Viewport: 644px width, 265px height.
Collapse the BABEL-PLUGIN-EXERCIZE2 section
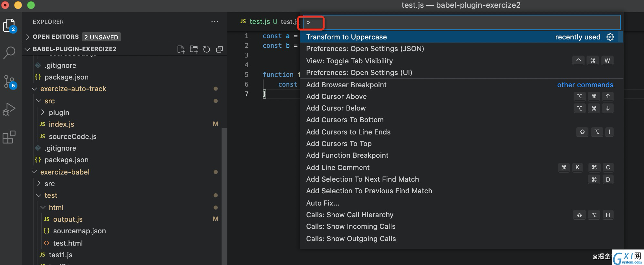pos(27,49)
